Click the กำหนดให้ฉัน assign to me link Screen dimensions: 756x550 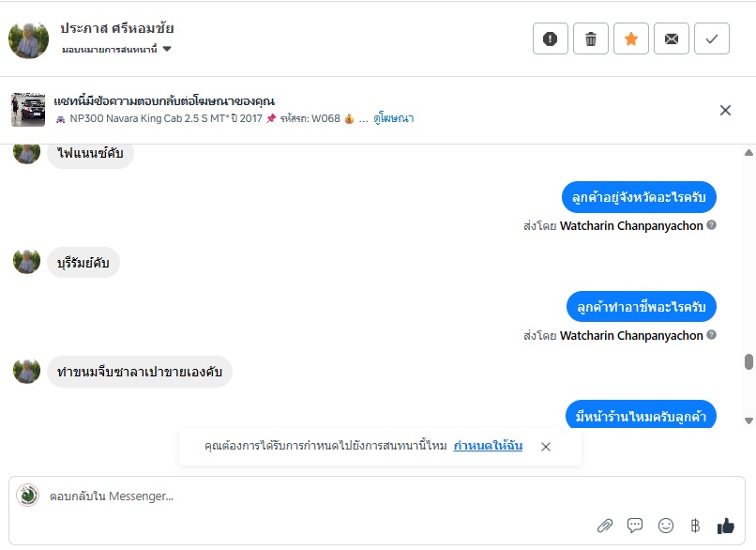(488, 446)
